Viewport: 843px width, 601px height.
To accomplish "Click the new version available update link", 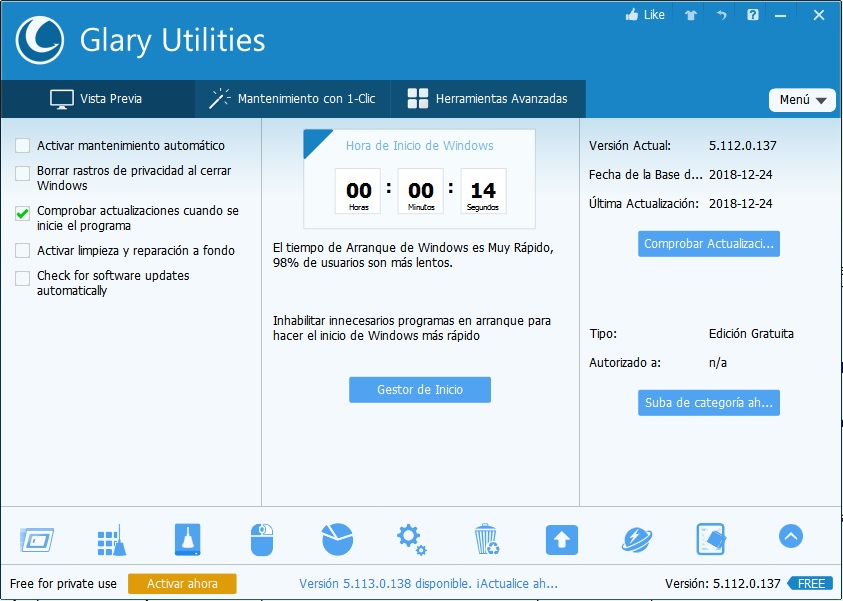I will tap(428, 584).
